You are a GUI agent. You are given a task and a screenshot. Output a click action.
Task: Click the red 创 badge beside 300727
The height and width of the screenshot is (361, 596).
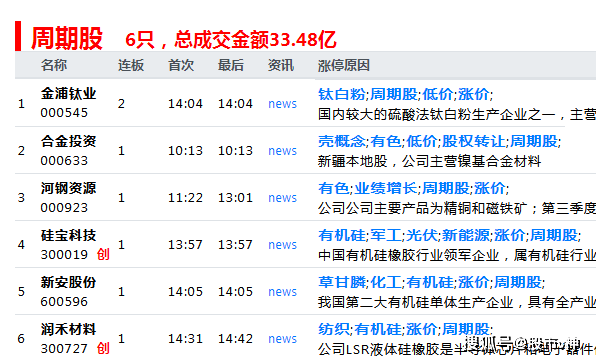pyautogui.click(x=103, y=348)
